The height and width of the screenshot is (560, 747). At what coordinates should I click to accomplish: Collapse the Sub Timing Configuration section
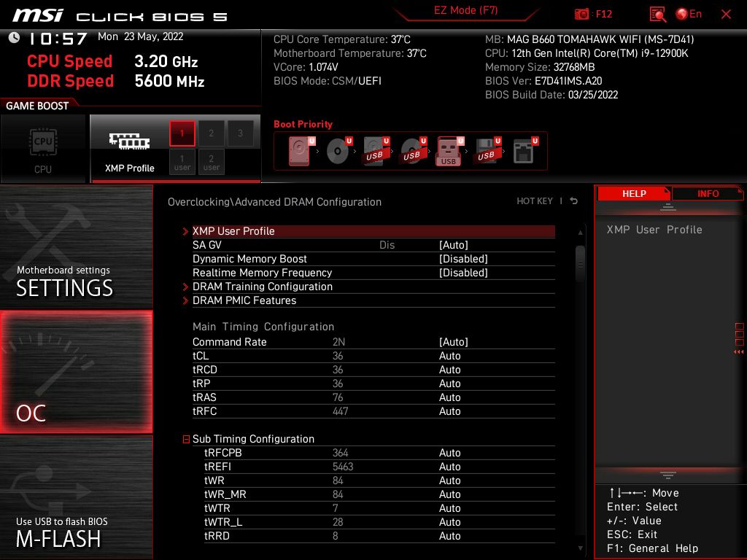186,439
